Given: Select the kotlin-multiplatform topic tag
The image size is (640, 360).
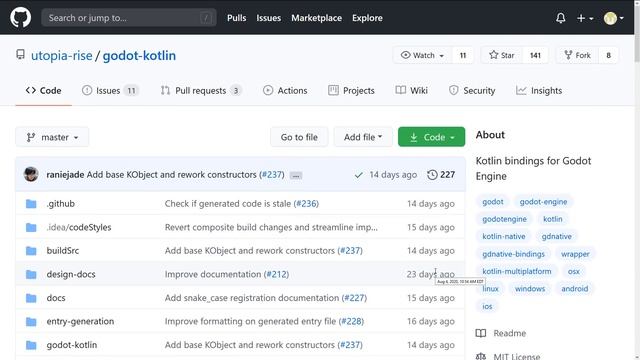Looking at the screenshot, I should point(517,271).
